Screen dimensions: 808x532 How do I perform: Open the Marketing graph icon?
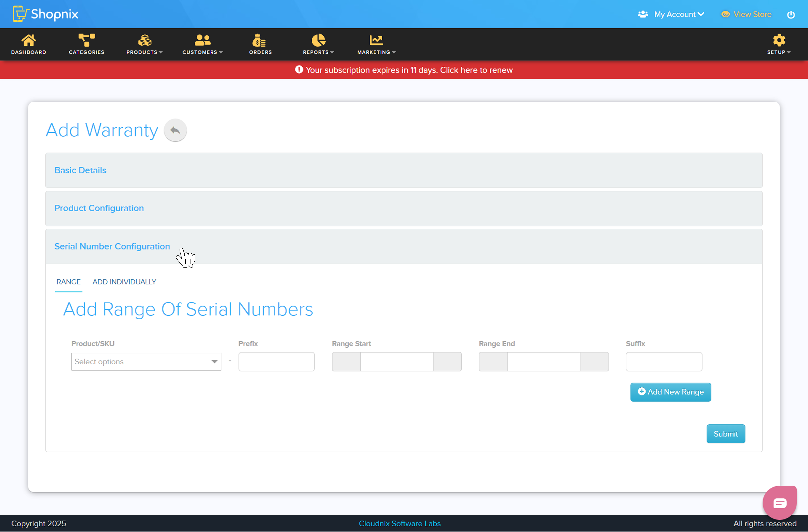pyautogui.click(x=376, y=40)
